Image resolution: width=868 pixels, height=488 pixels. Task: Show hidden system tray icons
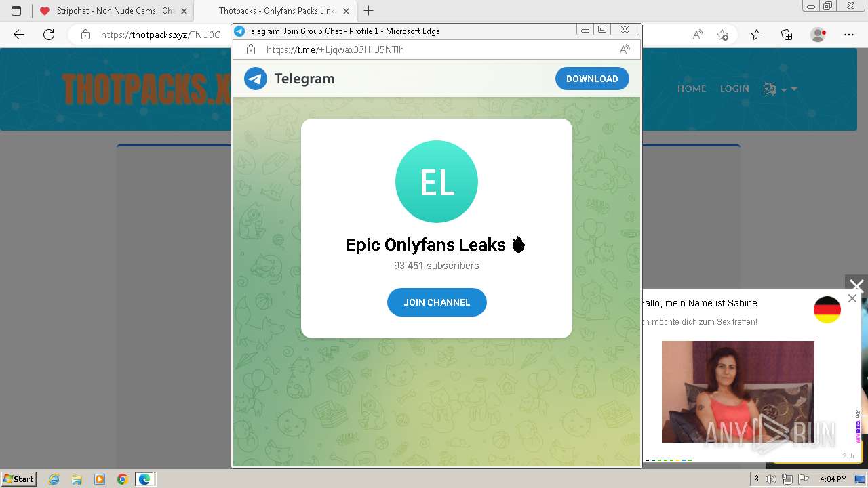pos(757,479)
